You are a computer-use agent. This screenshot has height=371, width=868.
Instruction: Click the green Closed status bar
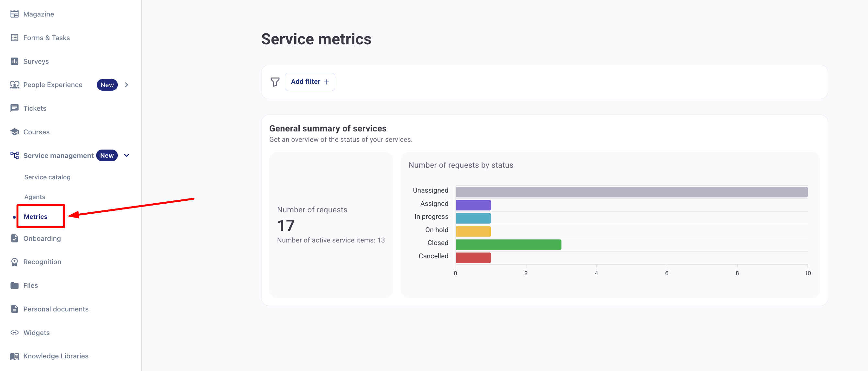click(x=508, y=244)
